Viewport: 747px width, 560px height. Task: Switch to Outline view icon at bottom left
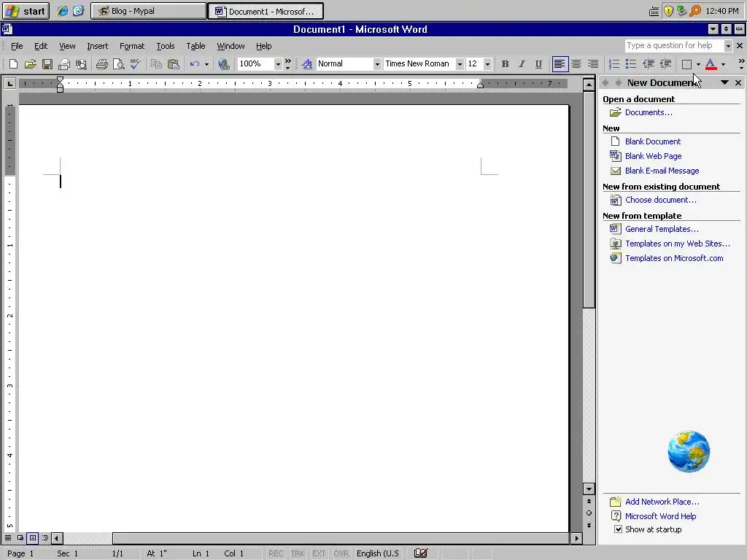point(44,538)
